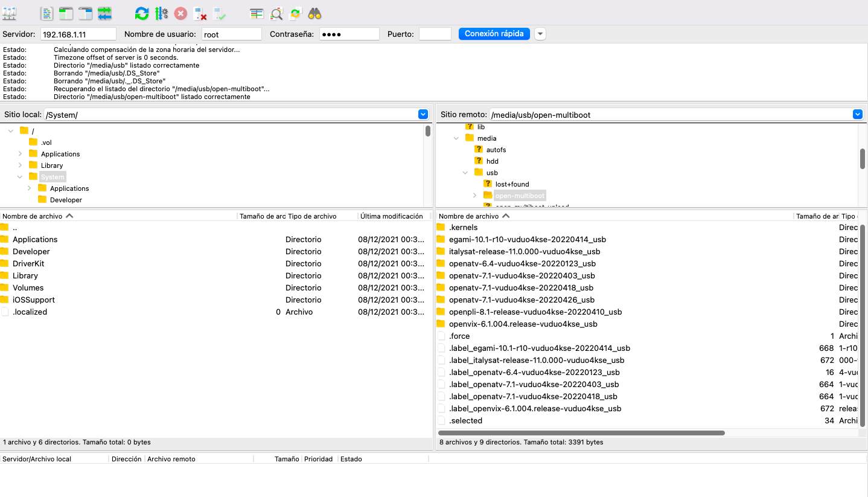Toggle the message log display

[x=46, y=13]
